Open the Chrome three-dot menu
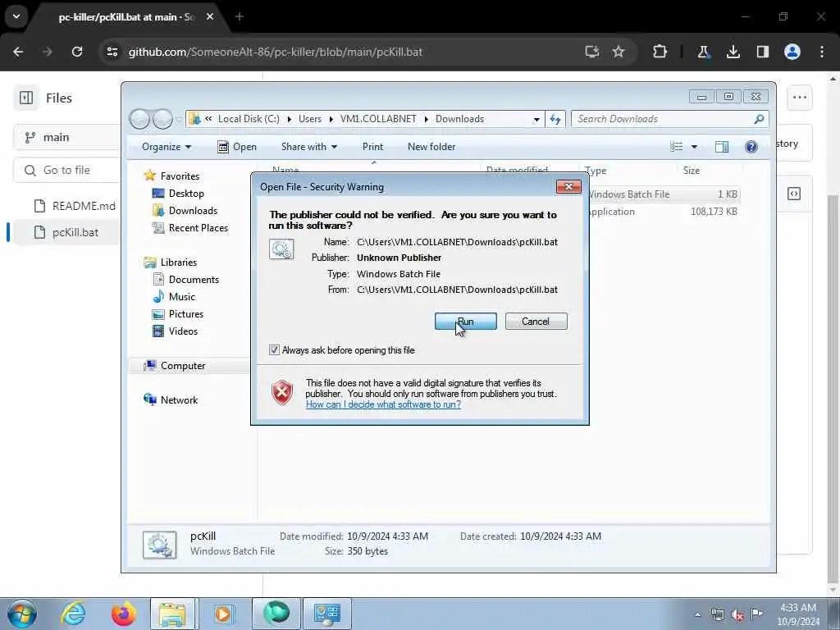Screen dimensions: 840x630 click(x=822, y=52)
